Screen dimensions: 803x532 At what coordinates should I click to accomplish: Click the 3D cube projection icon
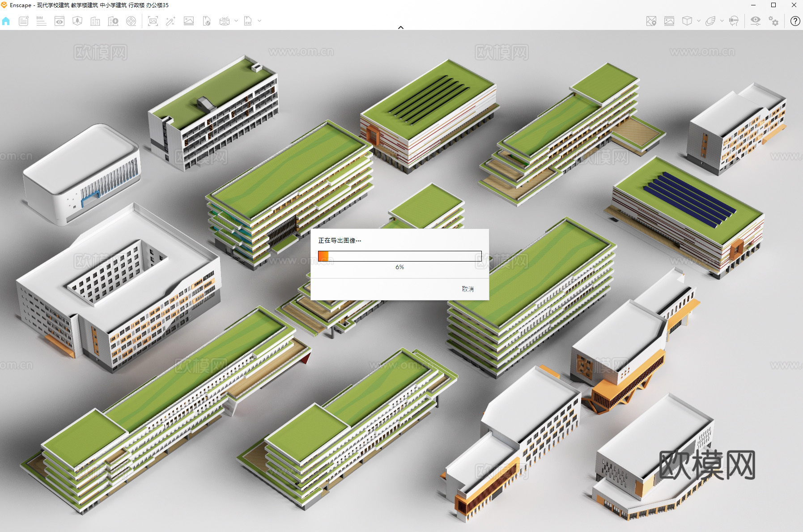[687, 21]
